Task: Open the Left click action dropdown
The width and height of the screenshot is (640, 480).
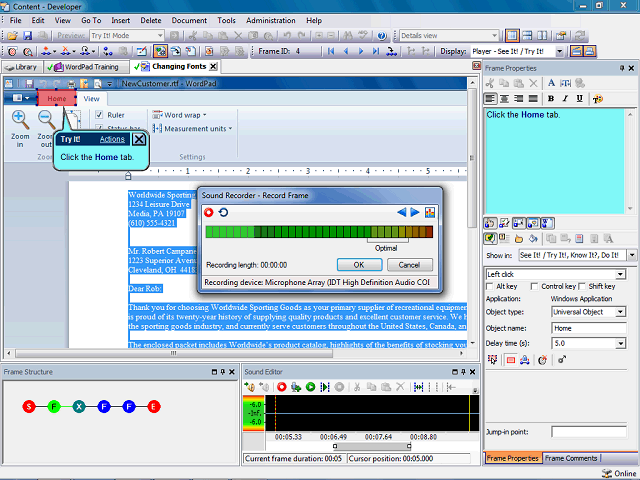Action: coord(620,274)
